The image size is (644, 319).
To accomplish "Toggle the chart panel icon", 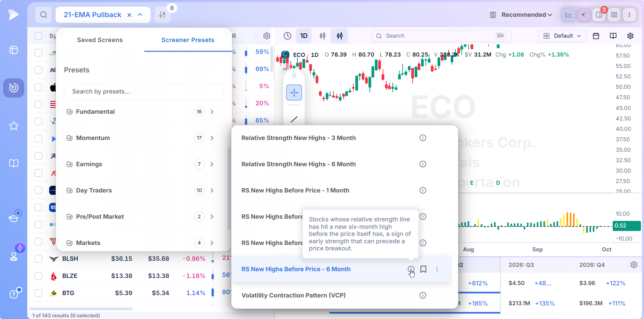I will [x=569, y=15].
